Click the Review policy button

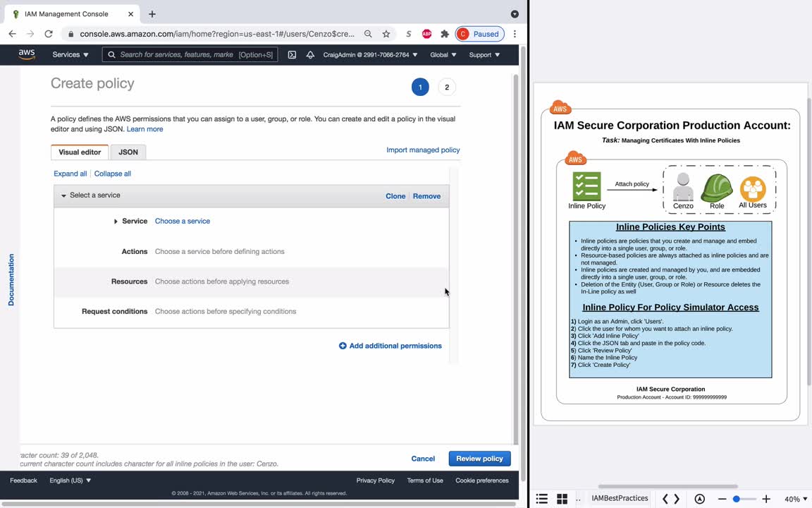pos(479,459)
